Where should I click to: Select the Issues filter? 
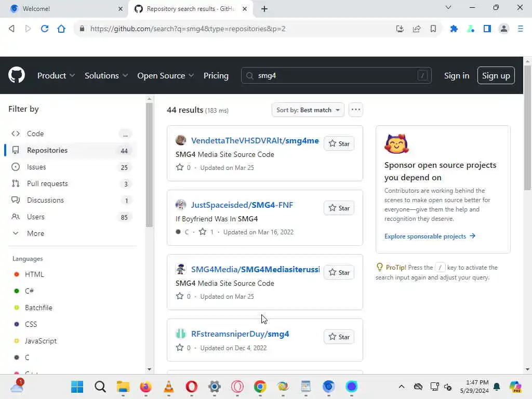pos(72,167)
